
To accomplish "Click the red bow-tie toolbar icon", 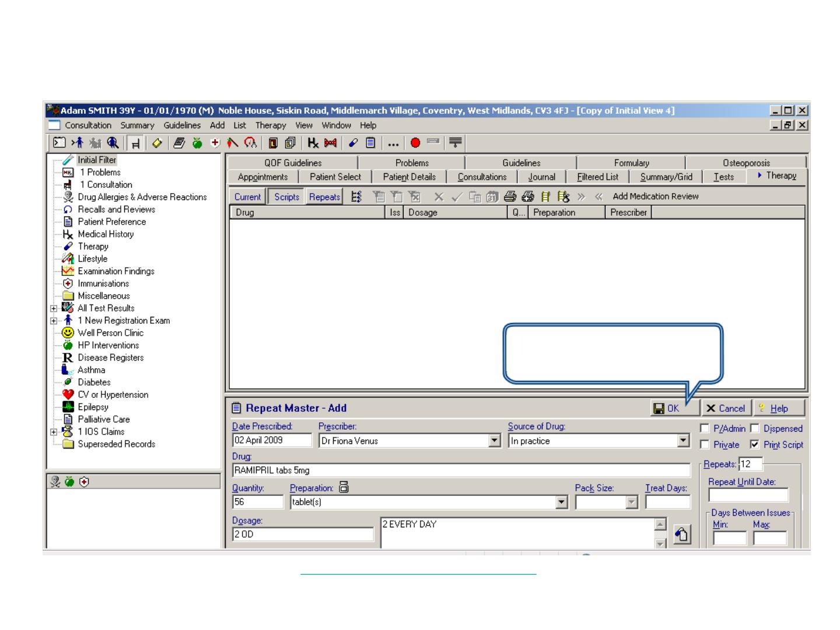I will tap(331, 143).
